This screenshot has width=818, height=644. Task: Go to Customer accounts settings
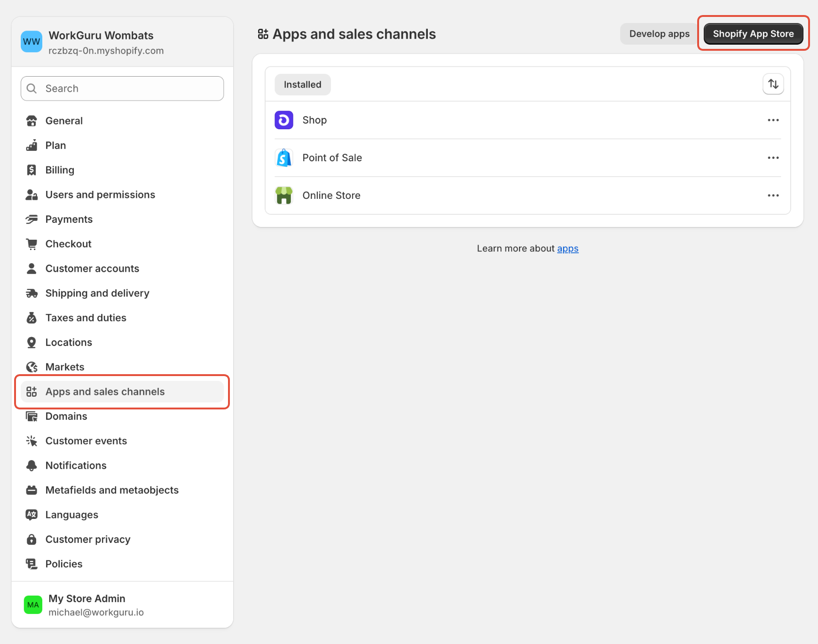122,268
